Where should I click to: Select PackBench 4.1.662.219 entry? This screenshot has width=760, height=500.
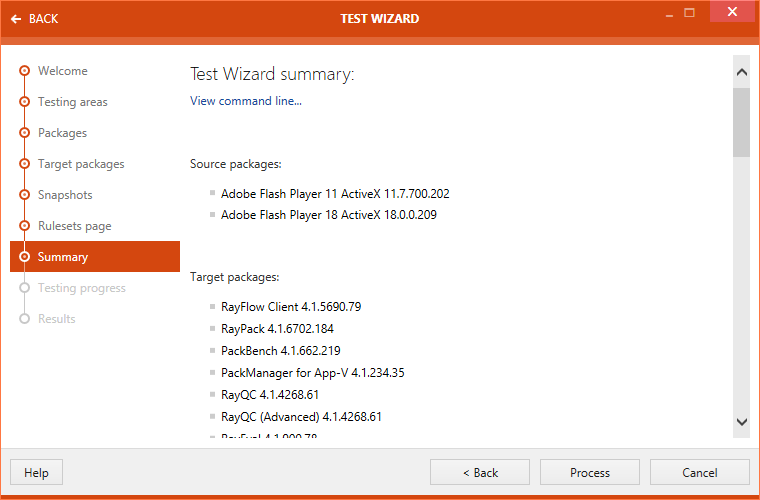pyautogui.click(x=281, y=351)
